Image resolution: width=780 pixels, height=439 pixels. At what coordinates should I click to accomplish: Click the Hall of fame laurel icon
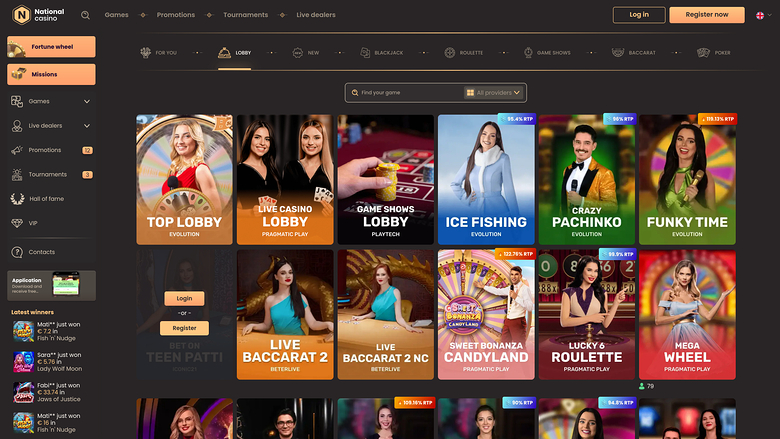[17, 199]
